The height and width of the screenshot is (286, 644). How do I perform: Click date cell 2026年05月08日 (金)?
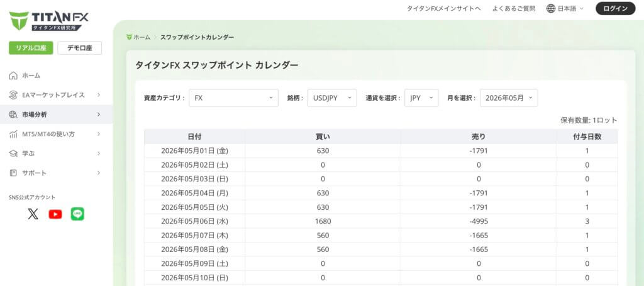coord(194,249)
